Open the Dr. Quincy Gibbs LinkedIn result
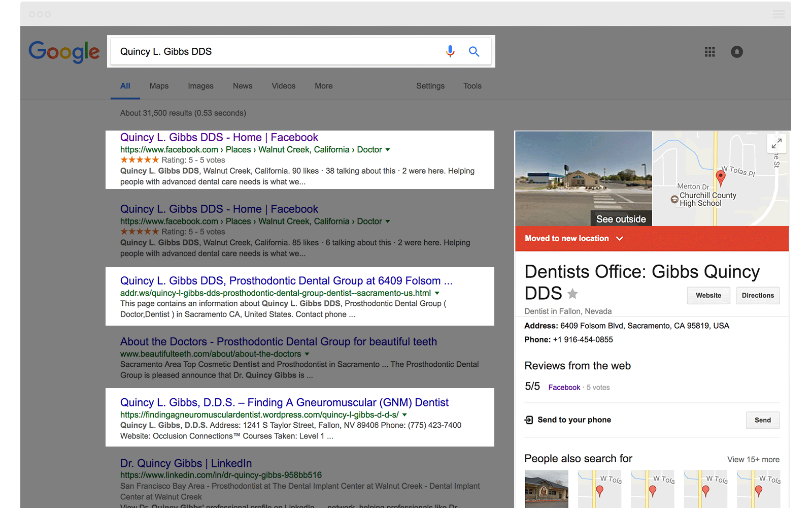Viewport: 812px width, 508px height. [186, 463]
